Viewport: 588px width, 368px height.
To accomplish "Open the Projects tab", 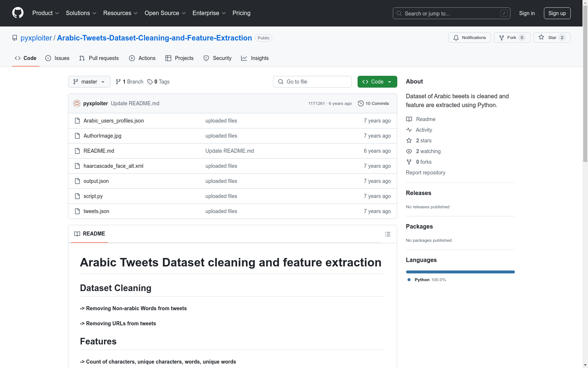I will [x=179, y=58].
